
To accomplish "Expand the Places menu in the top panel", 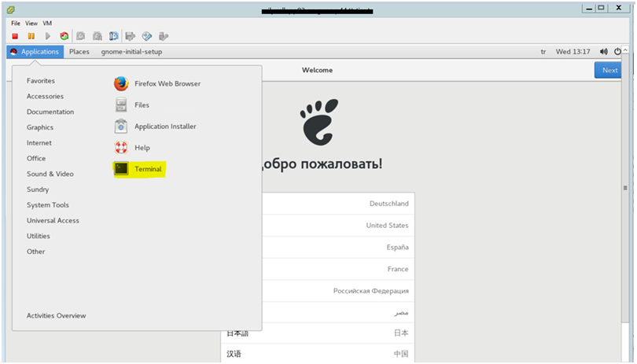I will tap(79, 52).
